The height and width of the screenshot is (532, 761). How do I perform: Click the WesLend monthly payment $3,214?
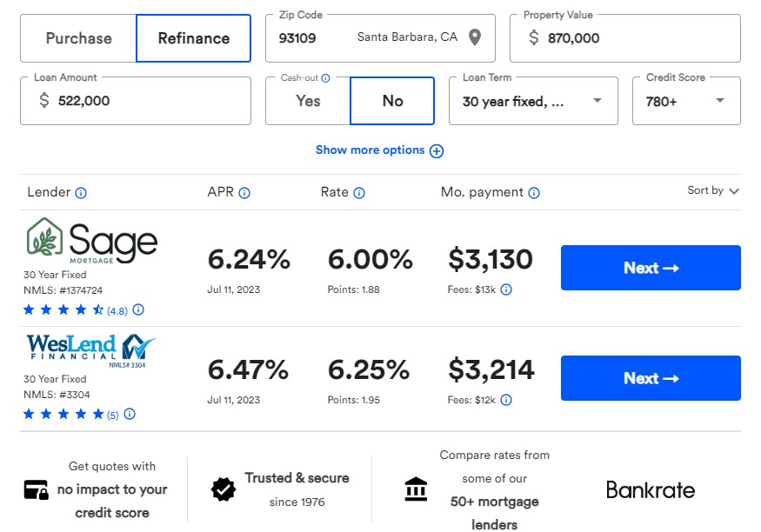point(491,370)
